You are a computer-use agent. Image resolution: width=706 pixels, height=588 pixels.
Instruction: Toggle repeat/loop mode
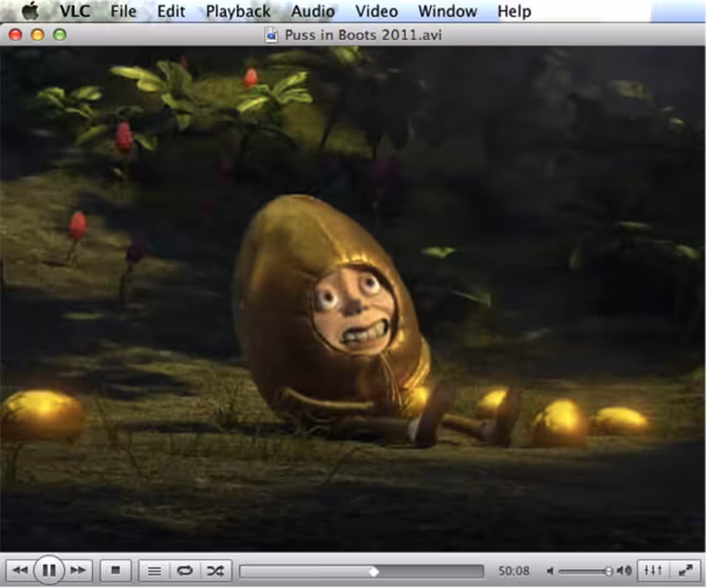185,571
